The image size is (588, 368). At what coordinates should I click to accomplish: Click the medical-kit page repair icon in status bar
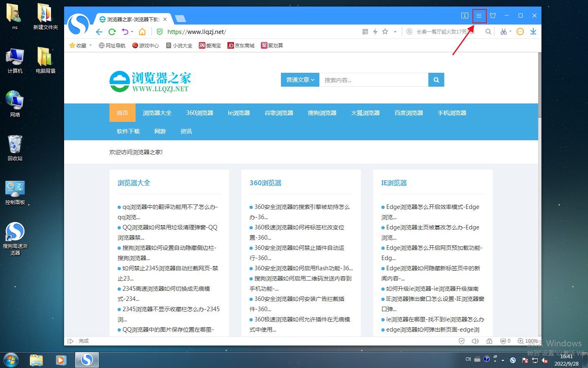click(489, 341)
